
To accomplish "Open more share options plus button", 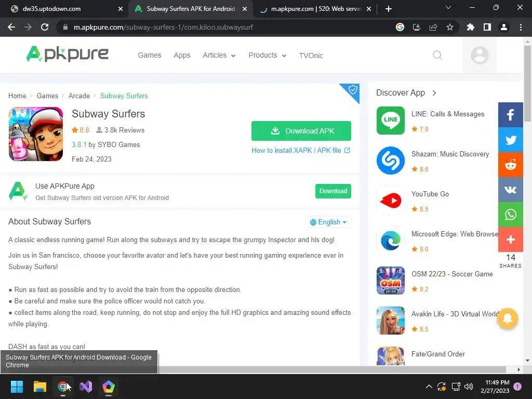I will click(x=510, y=240).
